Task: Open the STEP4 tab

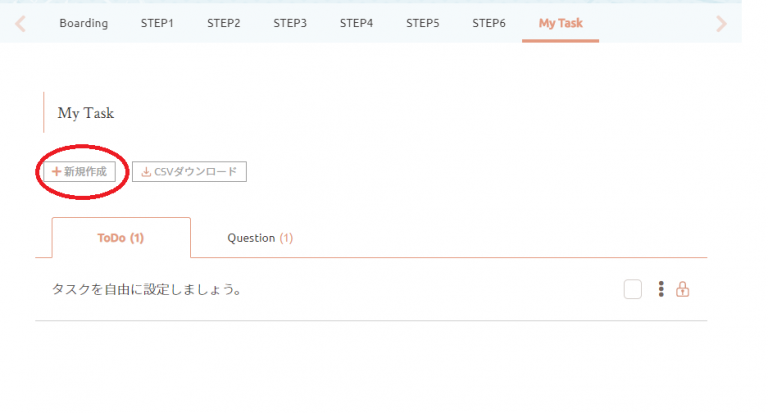Action: click(x=356, y=22)
